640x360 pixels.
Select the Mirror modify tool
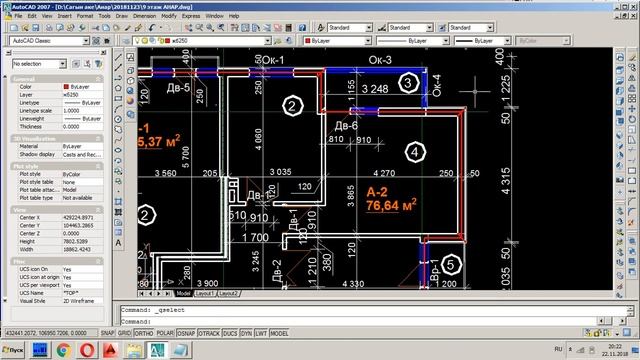pyautogui.click(x=632, y=78)
